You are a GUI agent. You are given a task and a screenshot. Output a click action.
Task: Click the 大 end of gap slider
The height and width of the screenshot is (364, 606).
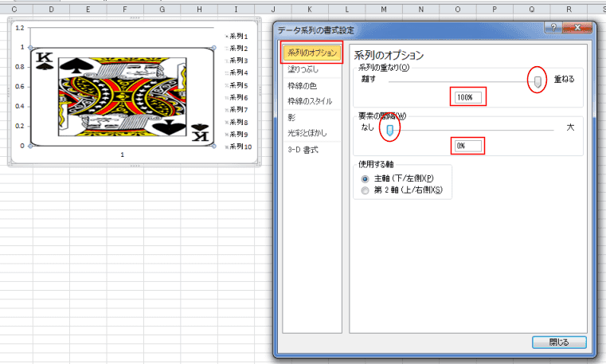pos(570,127)
